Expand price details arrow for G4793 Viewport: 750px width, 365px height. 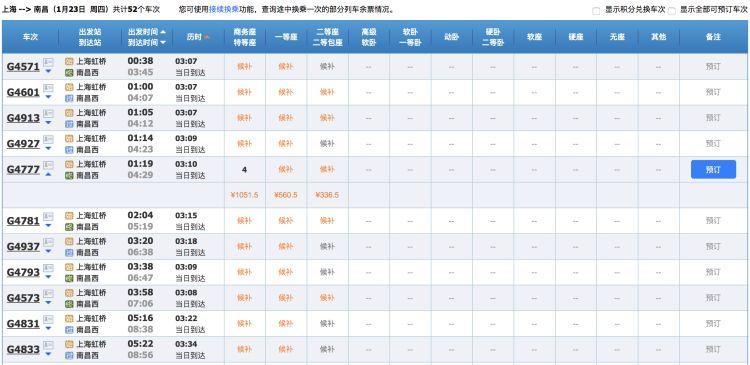point(48,277)
